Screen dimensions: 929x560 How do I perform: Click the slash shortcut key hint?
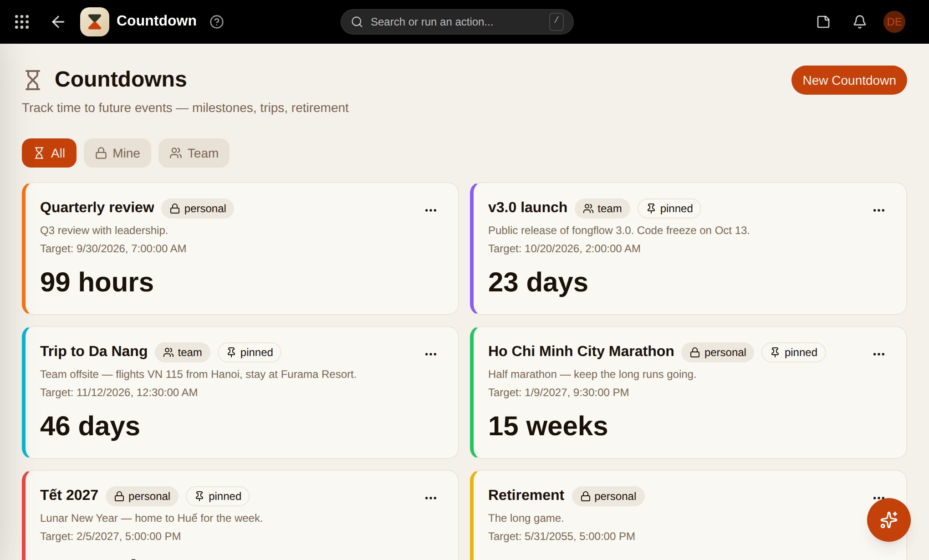(x=556, y=21)
